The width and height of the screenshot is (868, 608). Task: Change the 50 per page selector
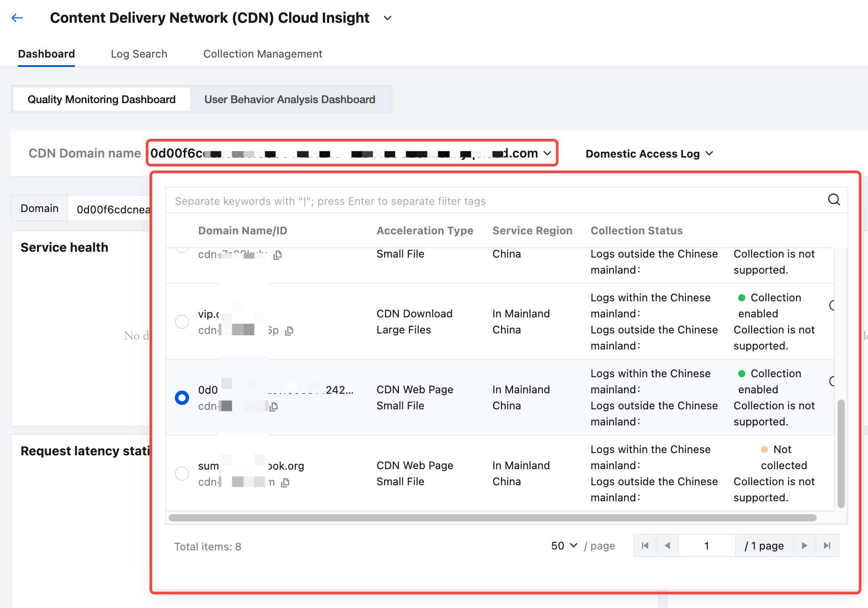564,546
